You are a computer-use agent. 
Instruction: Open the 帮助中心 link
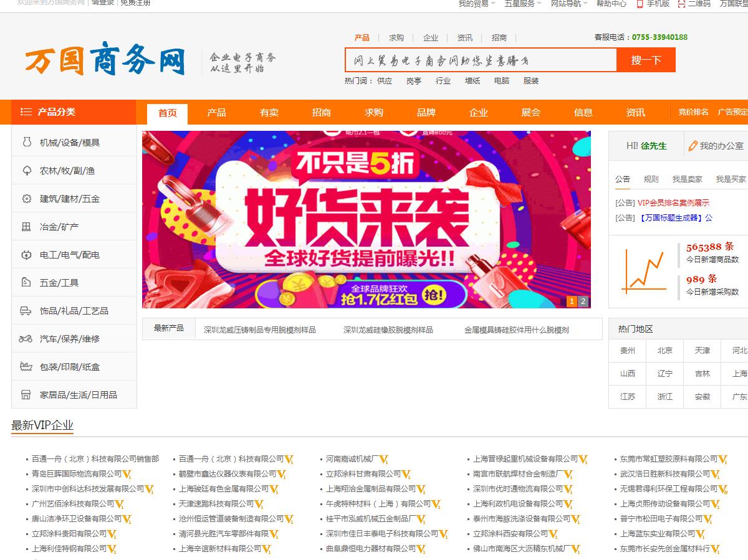(611, 4)
